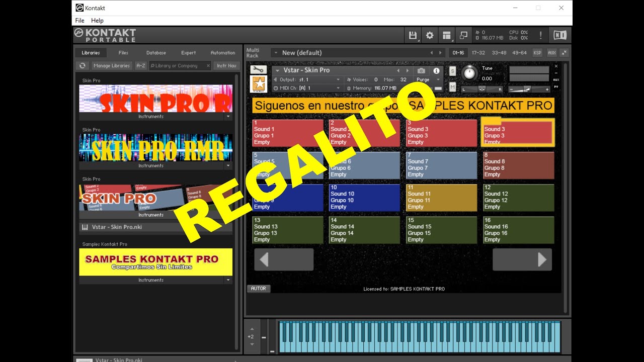
Task: Show instrument info icon
Action: pos(436,71)
